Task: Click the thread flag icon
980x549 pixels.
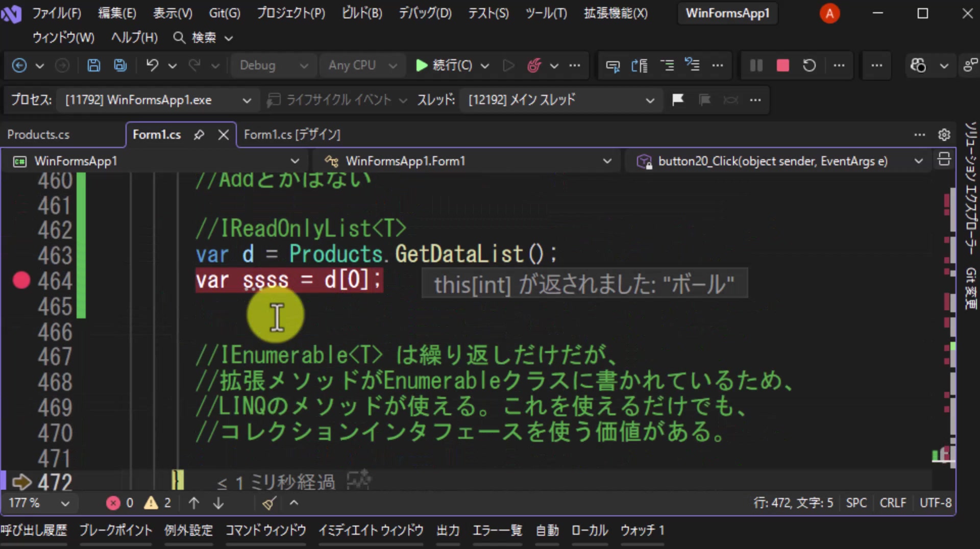Action: pyautogui.click(x=678, y=99)
